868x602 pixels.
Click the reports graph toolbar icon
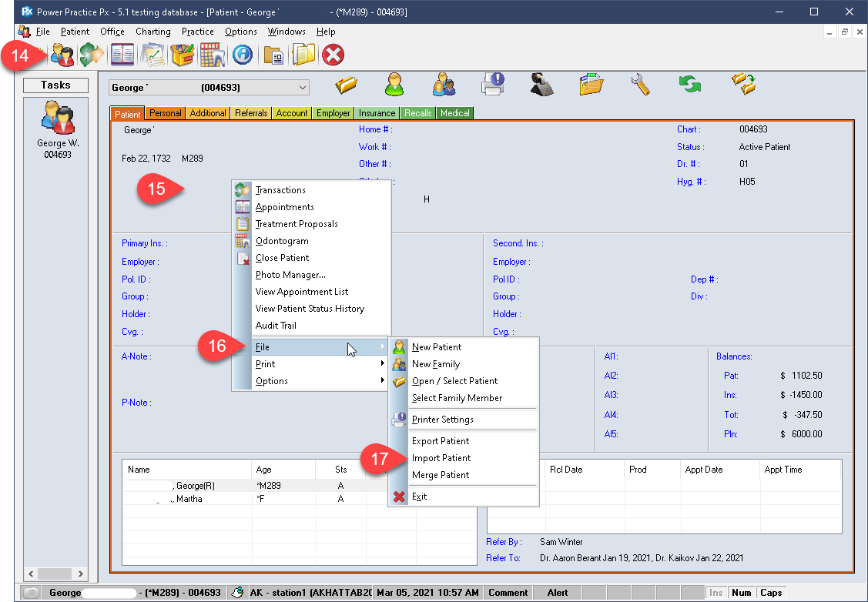click(x=152, y=55)
